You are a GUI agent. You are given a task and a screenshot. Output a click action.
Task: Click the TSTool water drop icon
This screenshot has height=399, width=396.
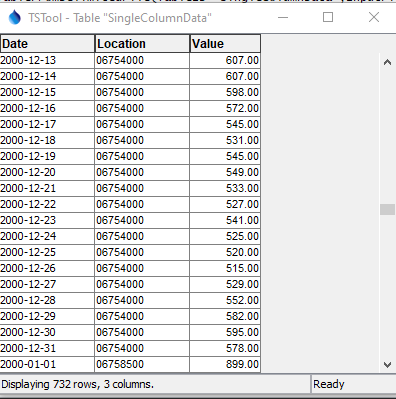(14, 17)
